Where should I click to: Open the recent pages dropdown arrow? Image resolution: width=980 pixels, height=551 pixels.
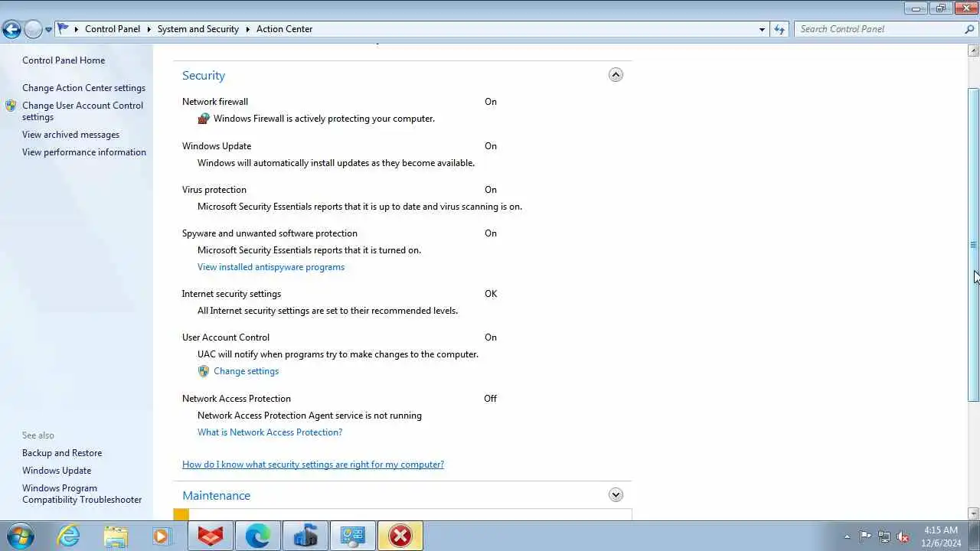pyautogui.click(x=48, y=30)
